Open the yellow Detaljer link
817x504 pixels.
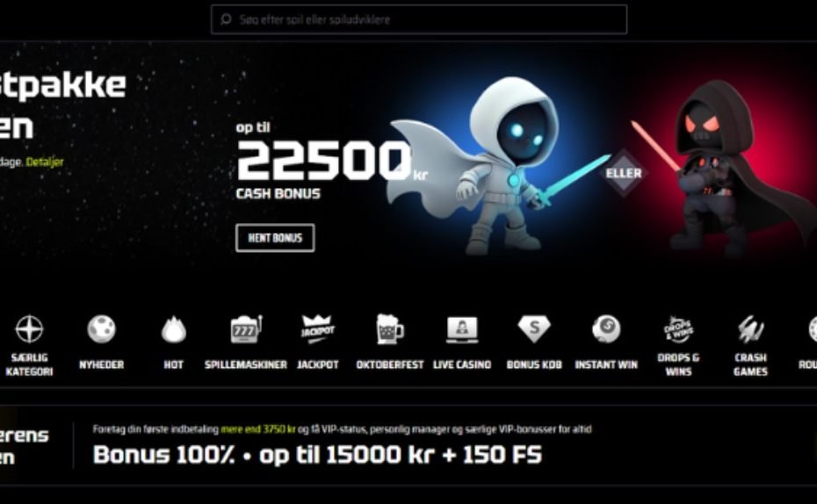pyautogui.click(x=45, y=162)
